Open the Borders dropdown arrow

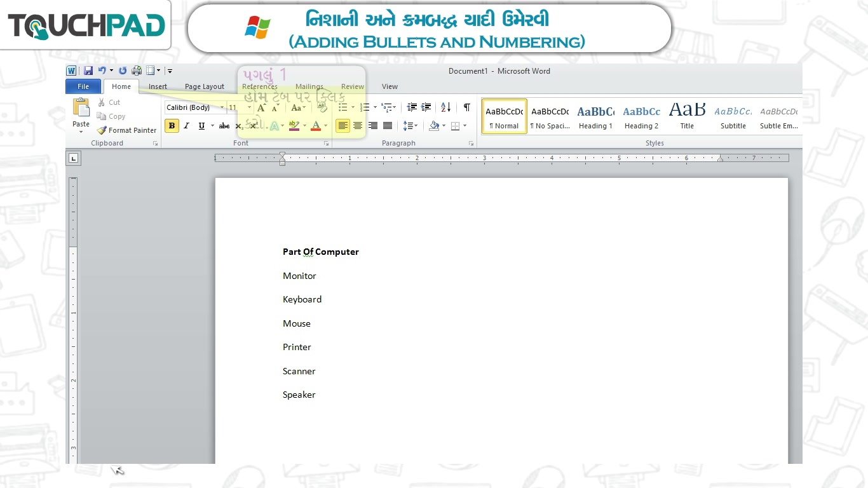pos(465,126)
